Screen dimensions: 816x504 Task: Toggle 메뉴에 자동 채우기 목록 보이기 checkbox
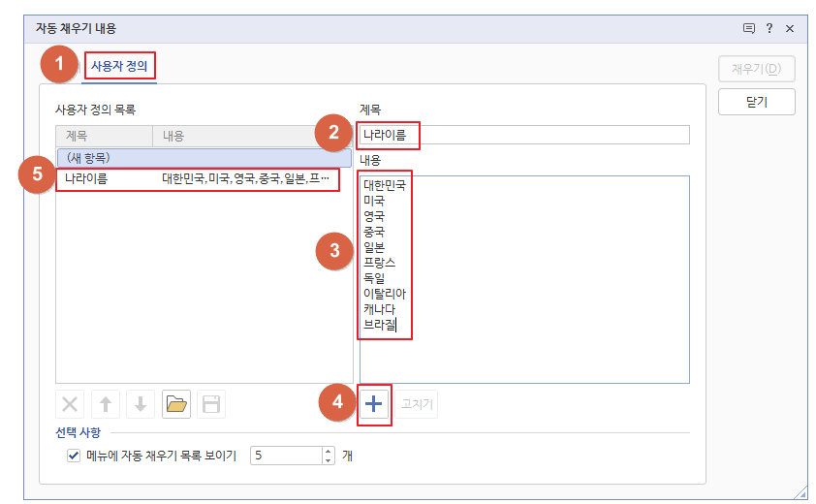pos(74,456)
